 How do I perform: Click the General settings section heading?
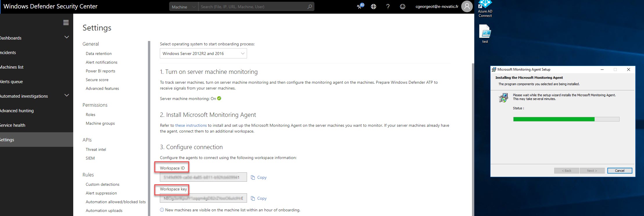[91, 44]
